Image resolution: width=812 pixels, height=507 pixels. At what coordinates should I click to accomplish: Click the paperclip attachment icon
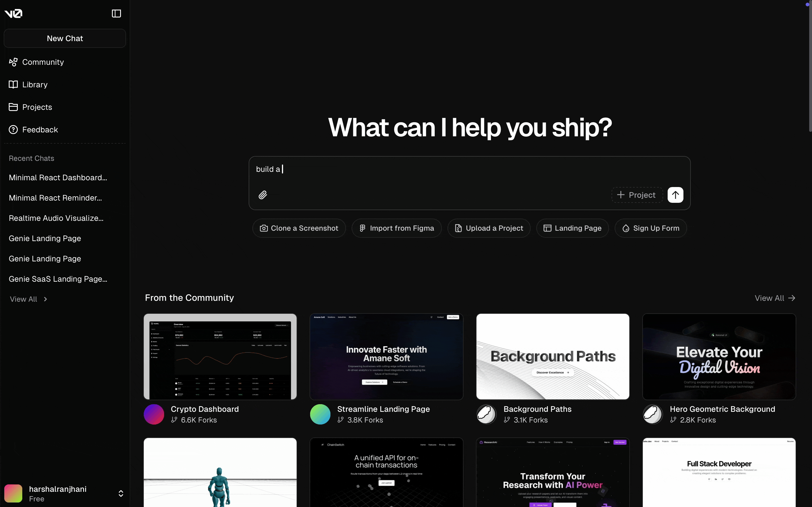[262, 195]
